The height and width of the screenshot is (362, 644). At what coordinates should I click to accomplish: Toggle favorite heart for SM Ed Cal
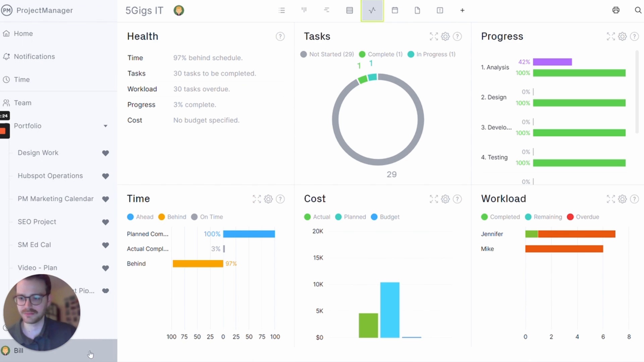105,245
